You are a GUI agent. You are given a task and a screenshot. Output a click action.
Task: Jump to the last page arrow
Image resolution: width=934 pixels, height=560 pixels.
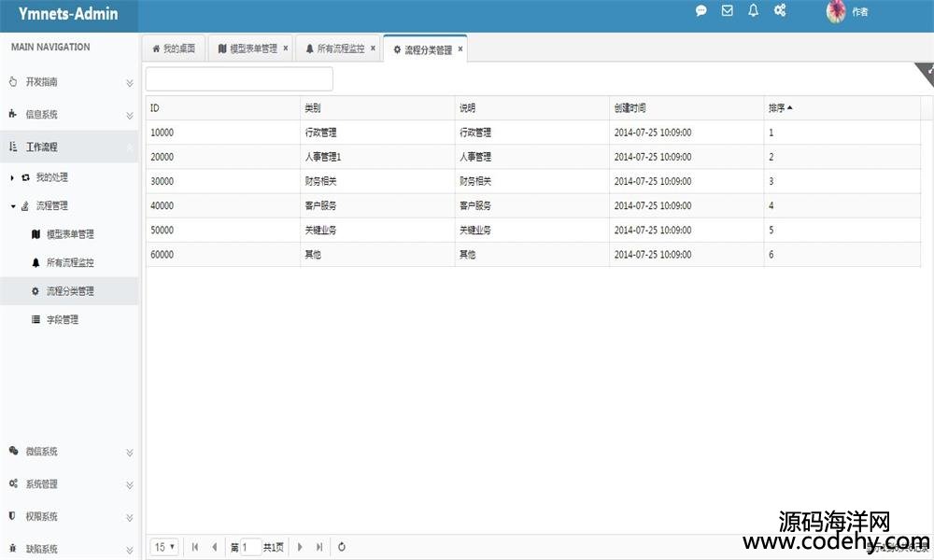[x=319, y=547]
